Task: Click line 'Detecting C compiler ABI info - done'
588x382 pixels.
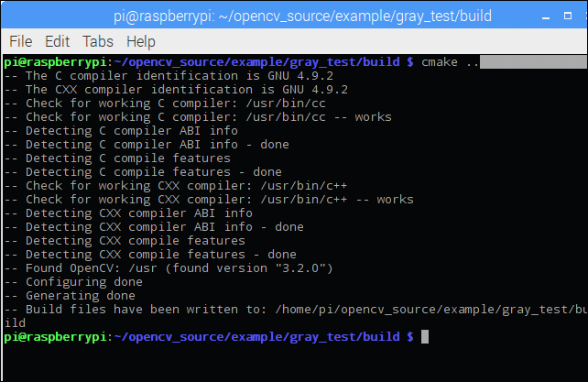Action: 147,144
